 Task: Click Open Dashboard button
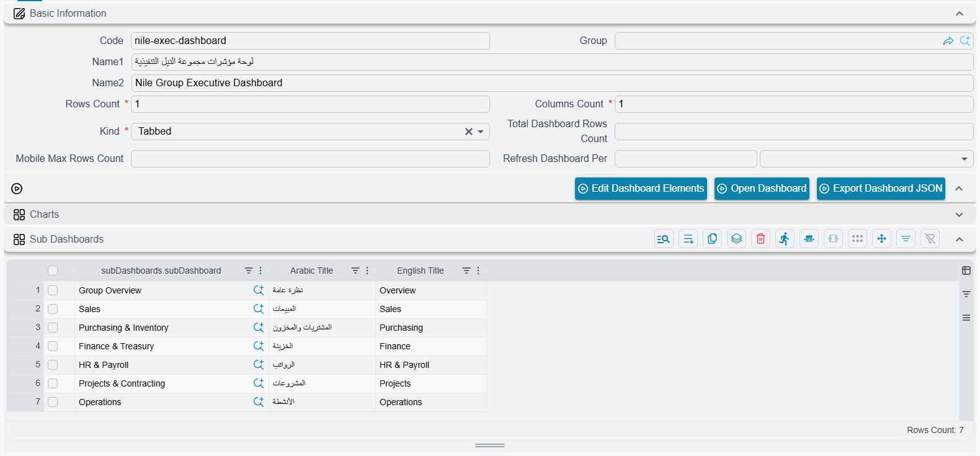pyautogui.click(x=762, y=189)
